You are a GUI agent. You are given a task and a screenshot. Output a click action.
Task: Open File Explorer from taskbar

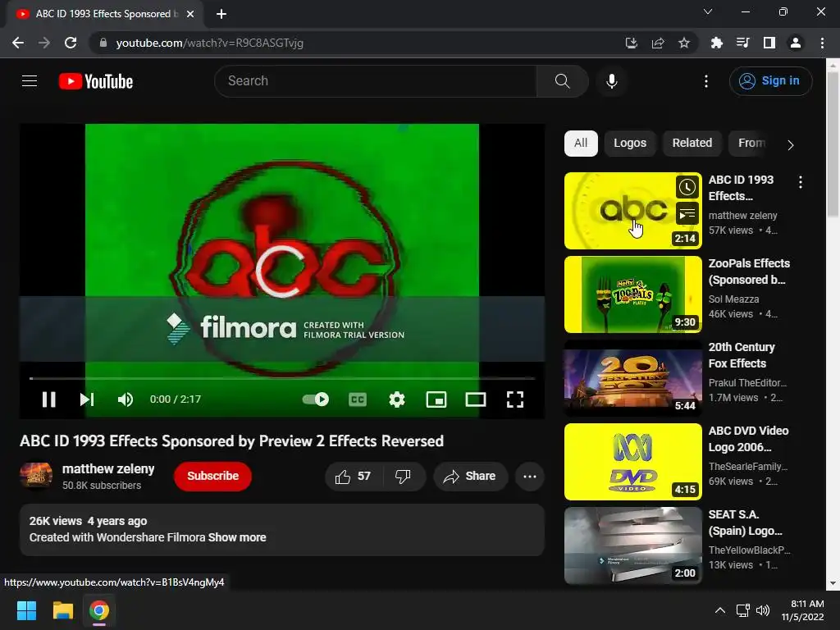(x=62, y=610)
